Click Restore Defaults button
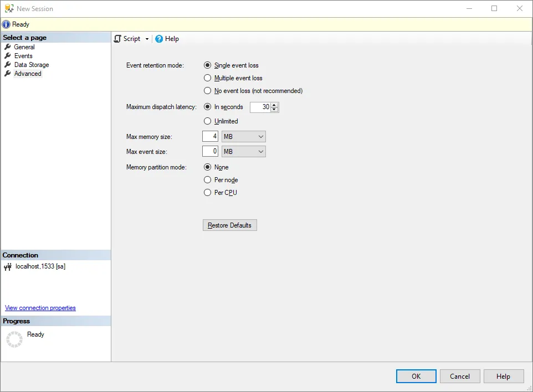 (230, 225)
